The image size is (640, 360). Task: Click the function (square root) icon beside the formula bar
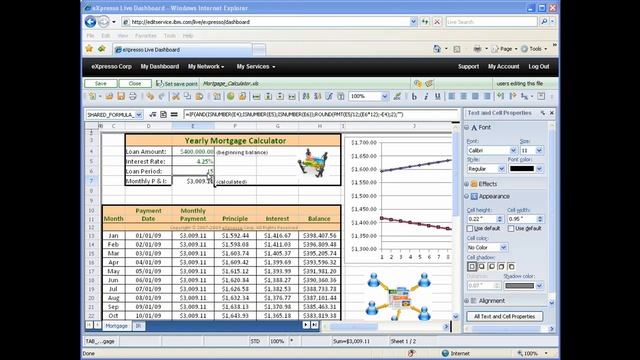pos(153,115)
